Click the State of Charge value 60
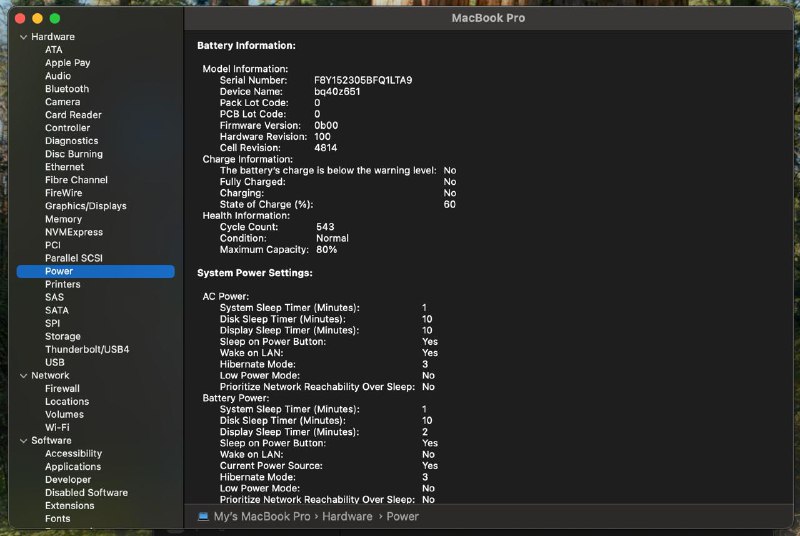The width and height of the screenshot is (800, 536). pos(449,205)
